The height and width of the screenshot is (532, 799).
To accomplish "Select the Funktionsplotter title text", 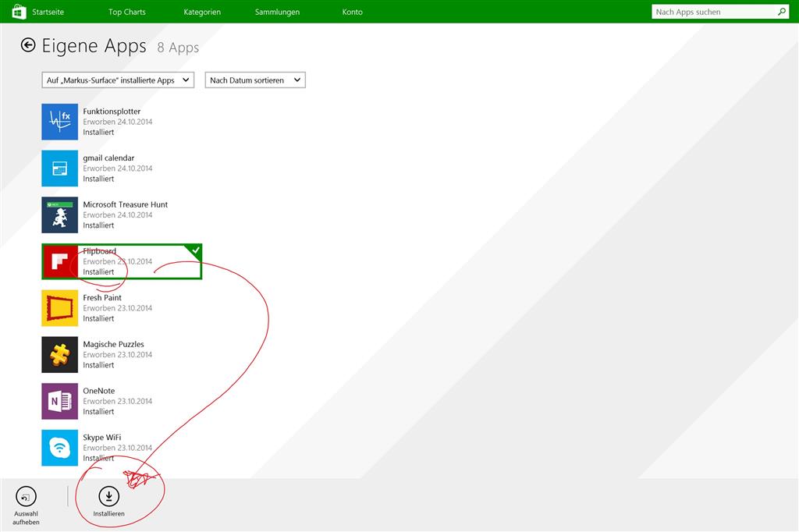I will (x=112, y=111).
